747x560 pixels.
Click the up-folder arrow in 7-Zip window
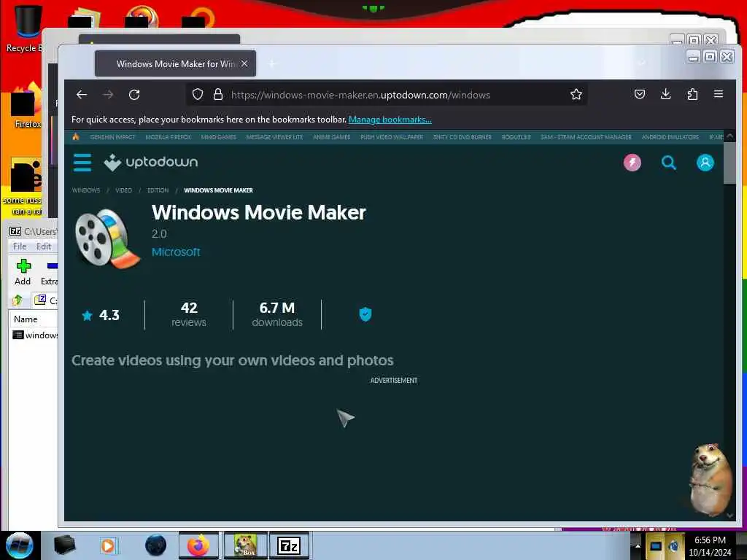18,300
